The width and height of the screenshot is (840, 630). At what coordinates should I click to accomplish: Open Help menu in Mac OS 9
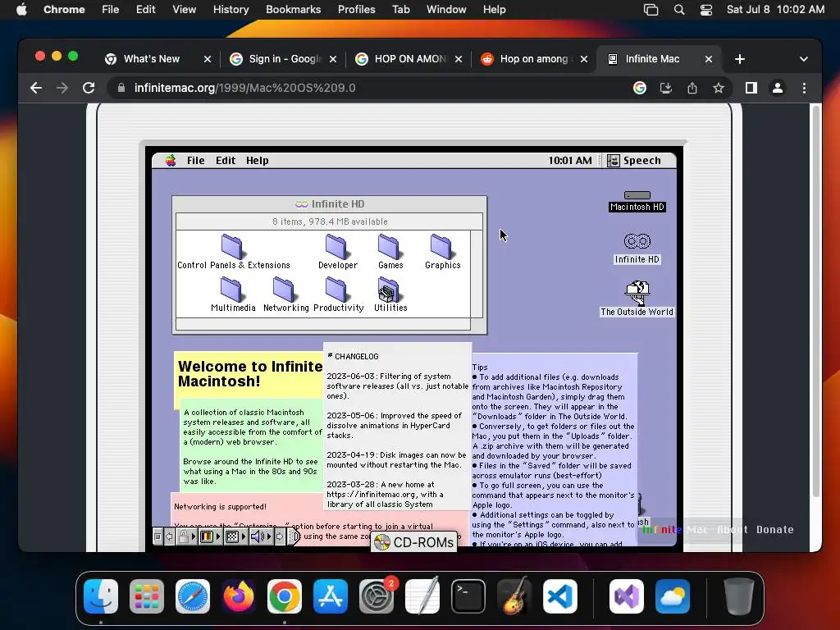pyautogui.click(x=257, y=160)
